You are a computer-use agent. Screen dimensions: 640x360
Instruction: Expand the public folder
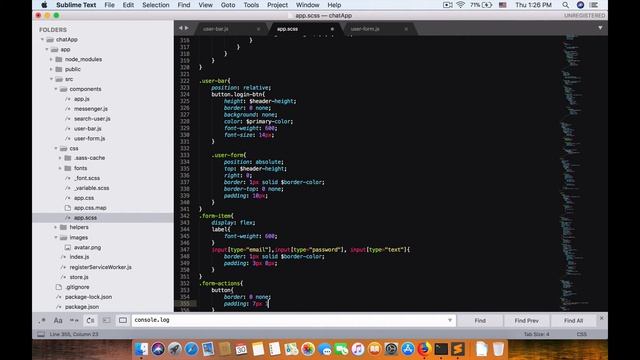pos(51,69)
